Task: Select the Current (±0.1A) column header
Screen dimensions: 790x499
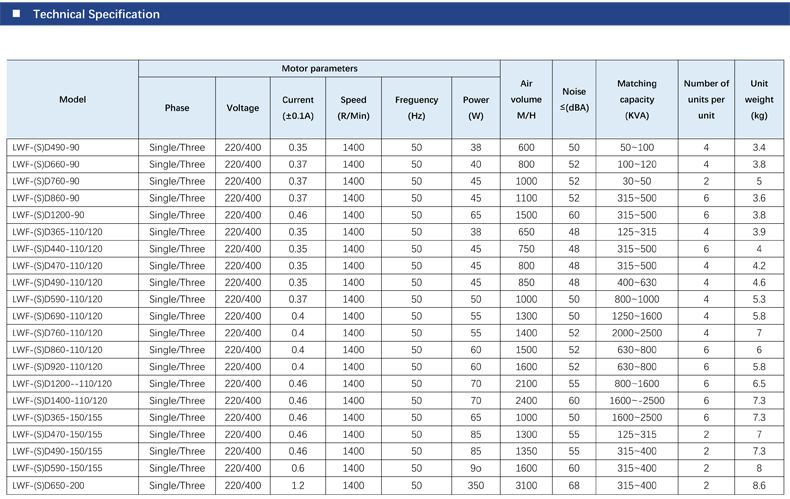Action: pyautogui.click(x=298, y=108)
